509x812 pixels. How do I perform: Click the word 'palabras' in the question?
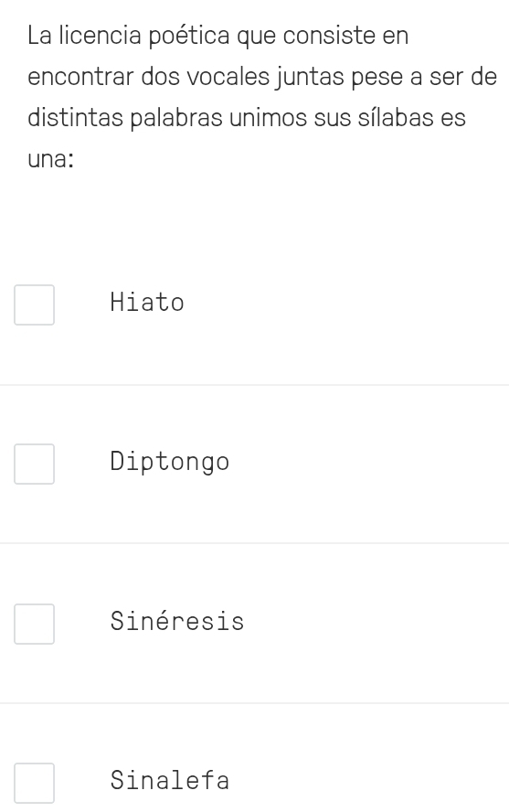(177, 118)
